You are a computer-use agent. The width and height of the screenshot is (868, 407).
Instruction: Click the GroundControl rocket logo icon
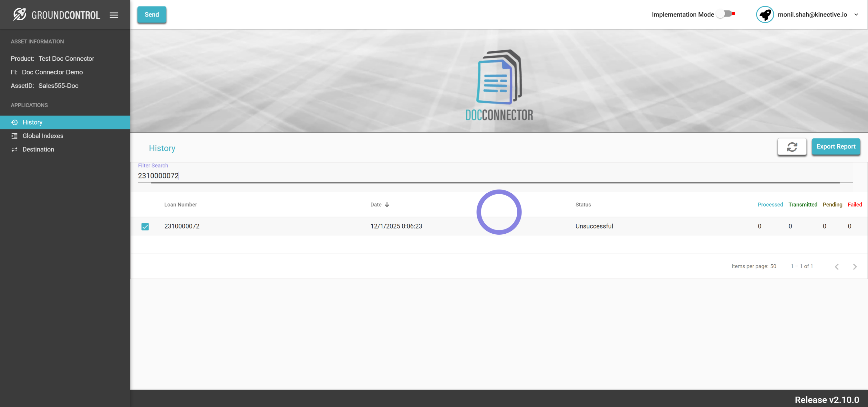coord(20,15)
